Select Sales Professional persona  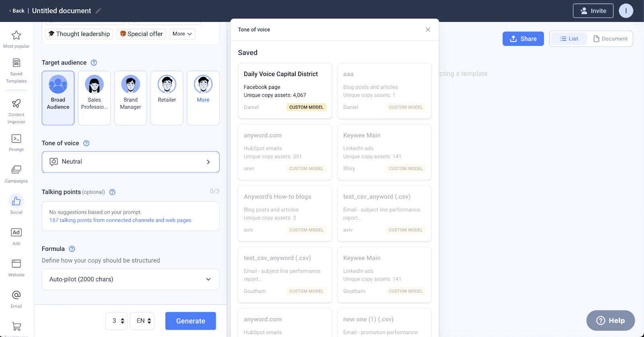[94, 98]
